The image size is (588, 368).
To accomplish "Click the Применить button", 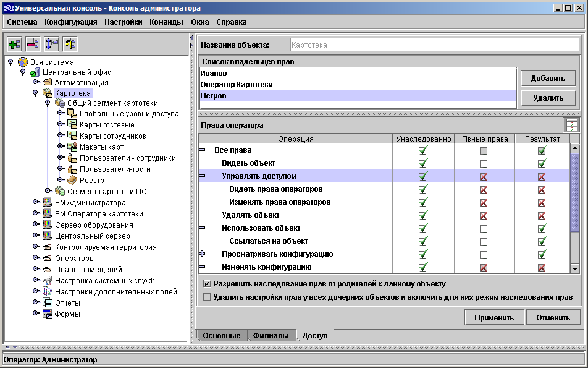I will (494, 317).
